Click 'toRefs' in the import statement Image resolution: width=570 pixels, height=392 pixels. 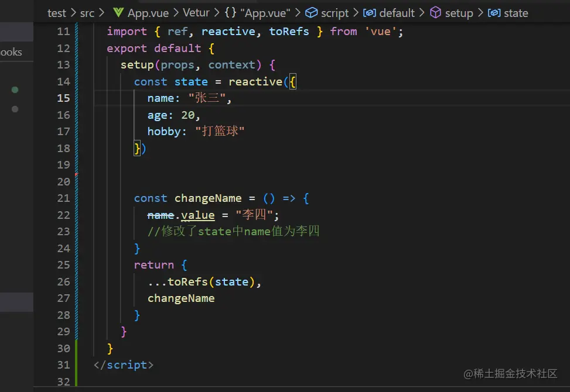click(289, 32)
